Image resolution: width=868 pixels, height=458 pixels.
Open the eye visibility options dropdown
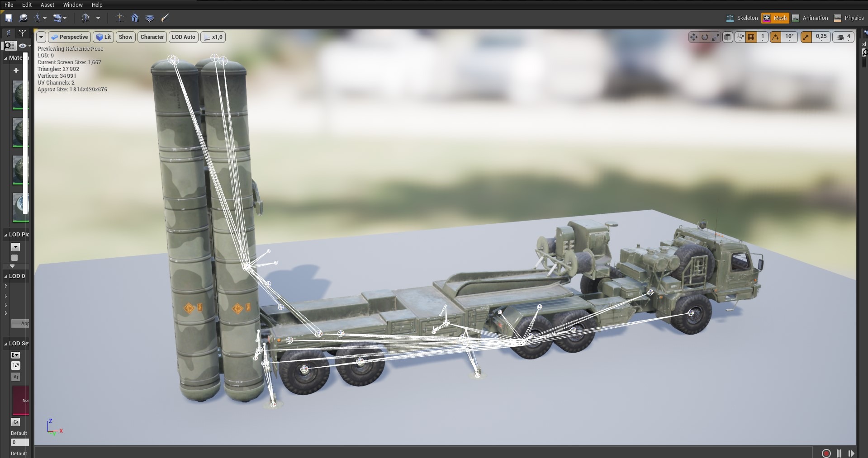tap(24, 46)
